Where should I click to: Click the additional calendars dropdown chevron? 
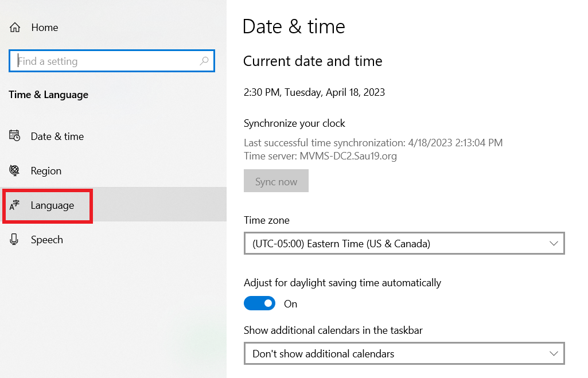click(554, 353)
